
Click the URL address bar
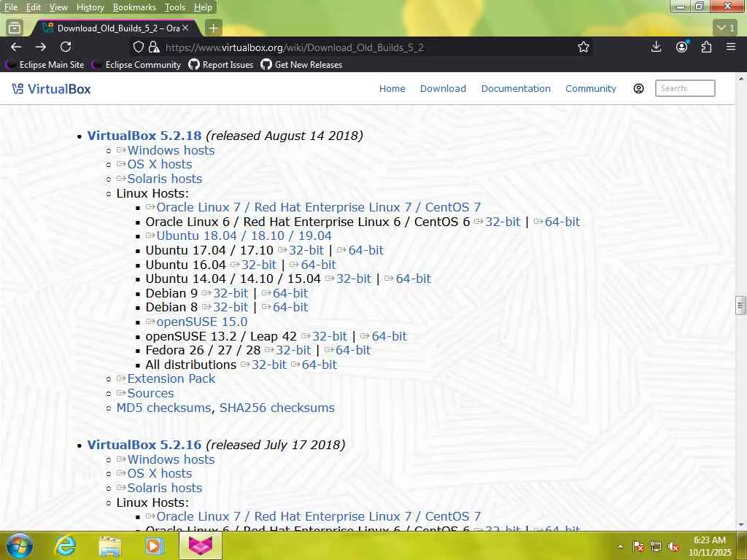(362, 47)
